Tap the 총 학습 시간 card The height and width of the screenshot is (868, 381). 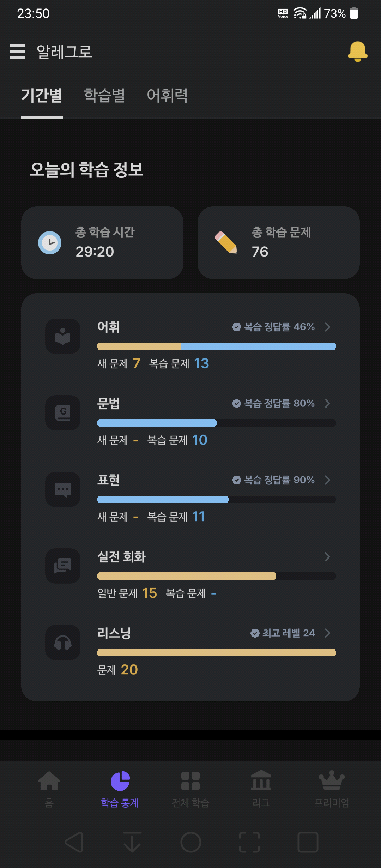pos(102,243)
